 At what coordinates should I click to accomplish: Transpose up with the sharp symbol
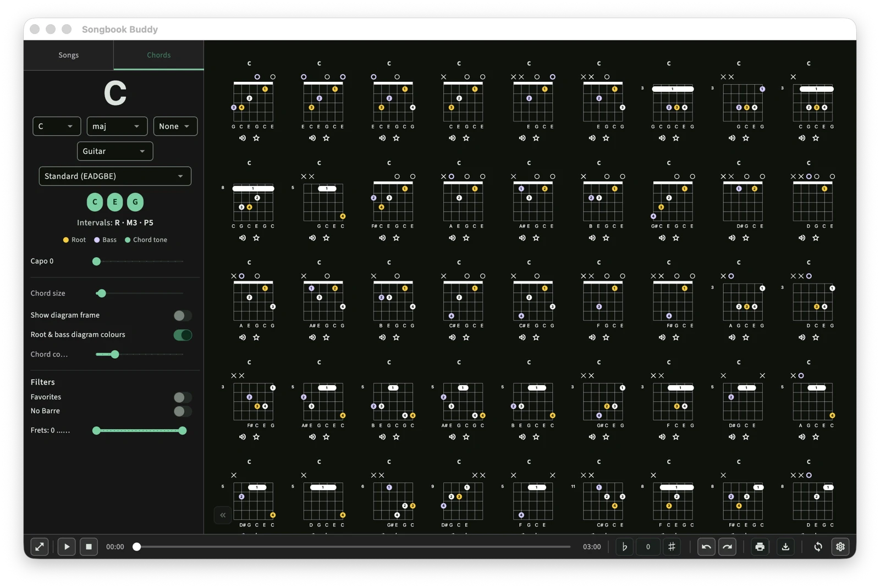672,547
